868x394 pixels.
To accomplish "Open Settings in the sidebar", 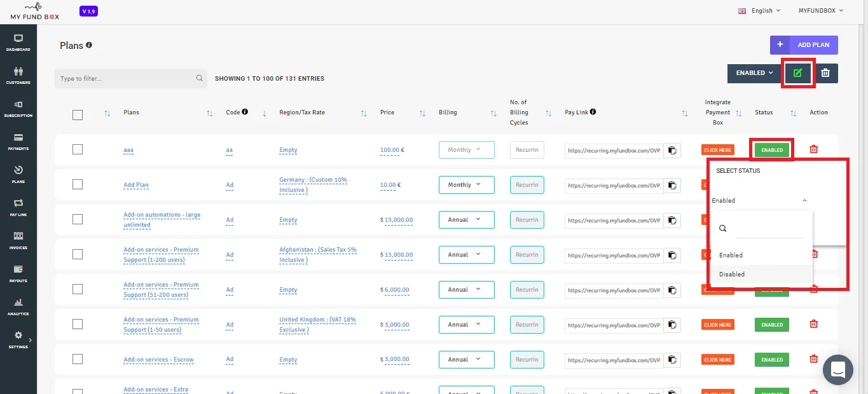I will point(18,340).
